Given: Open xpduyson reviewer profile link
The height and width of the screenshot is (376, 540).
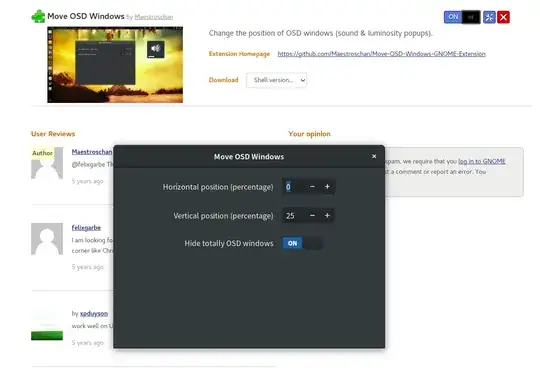Looking at the screenshot, I should (x=94, y=314).
